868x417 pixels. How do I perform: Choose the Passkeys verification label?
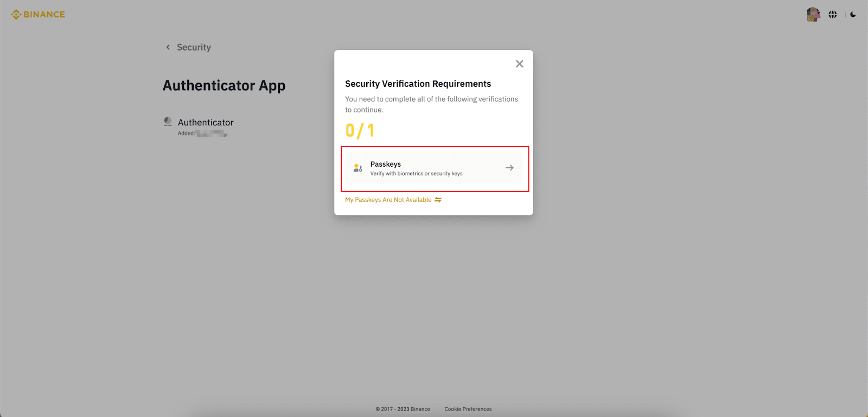click(385, 164)
